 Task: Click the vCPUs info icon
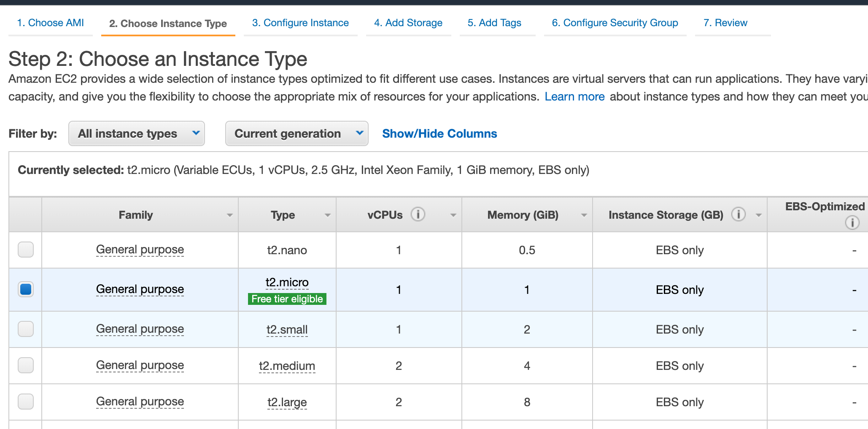pos(418,214)
